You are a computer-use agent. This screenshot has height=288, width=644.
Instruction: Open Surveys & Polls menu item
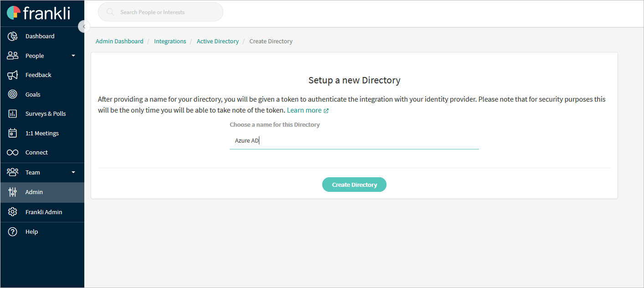tap(42, 113)
